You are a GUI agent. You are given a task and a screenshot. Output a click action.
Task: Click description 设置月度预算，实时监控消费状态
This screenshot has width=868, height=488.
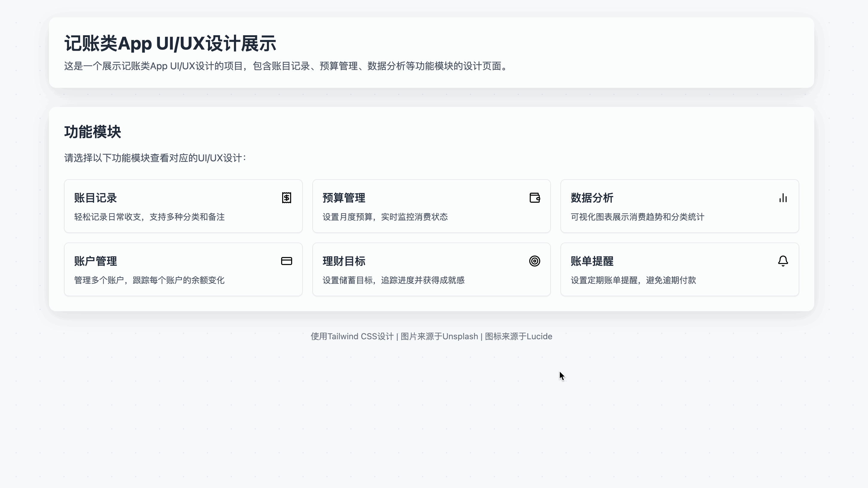click(385, 217)
